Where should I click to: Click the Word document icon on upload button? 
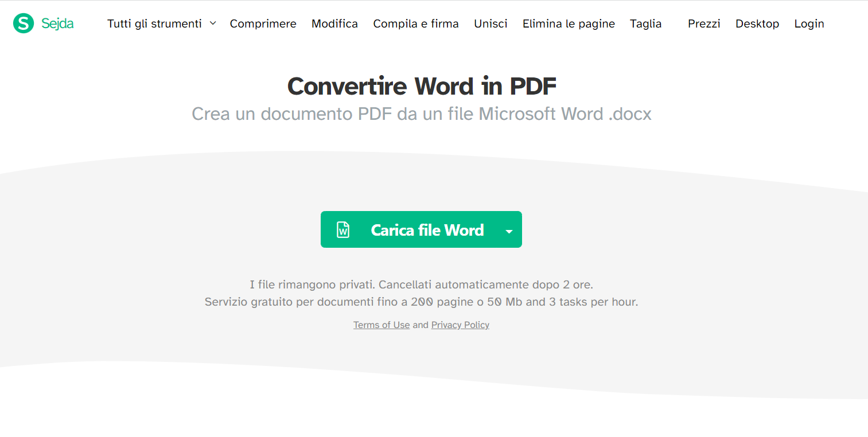pos(343,229)
